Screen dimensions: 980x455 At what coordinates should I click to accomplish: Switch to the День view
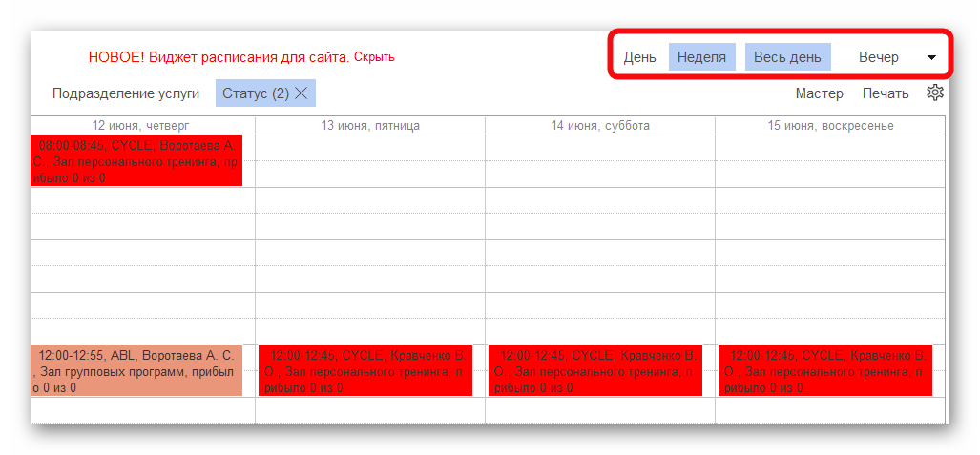[639, 57]
